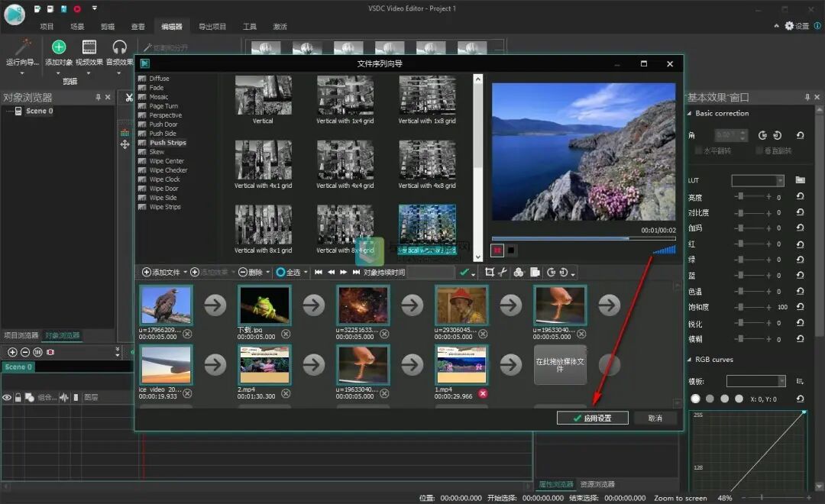Click the 添加文件 plus icon
Screen dimensions: 825x504
coord(147,272)
